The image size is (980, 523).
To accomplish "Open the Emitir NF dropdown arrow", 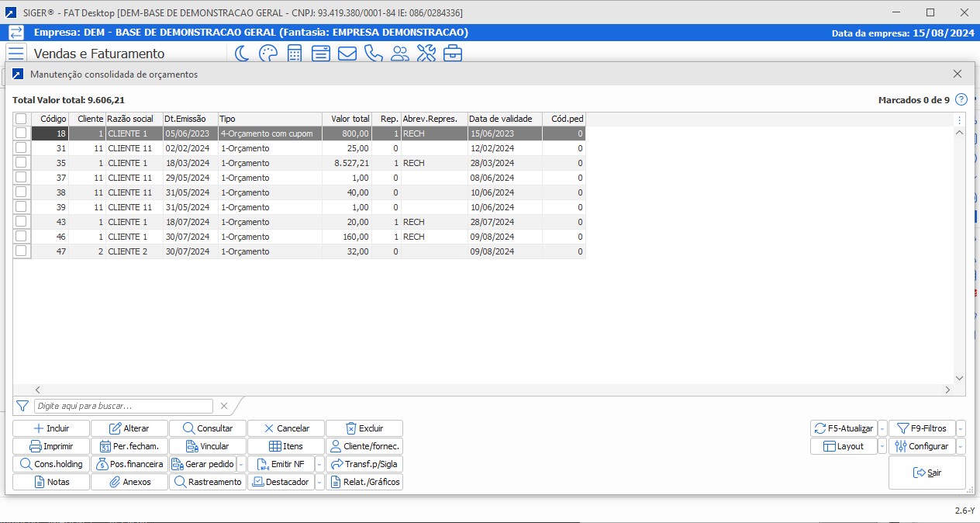I will (x=319, y=464).
